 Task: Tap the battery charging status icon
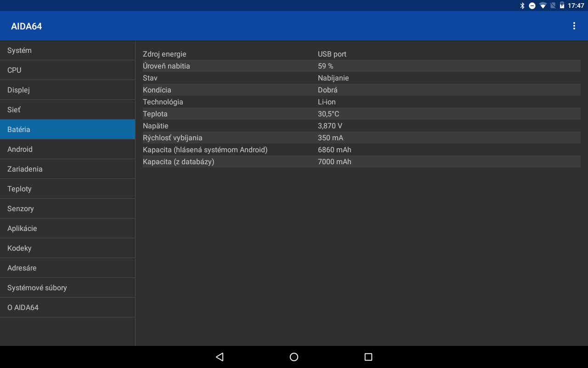click(562, 6)
